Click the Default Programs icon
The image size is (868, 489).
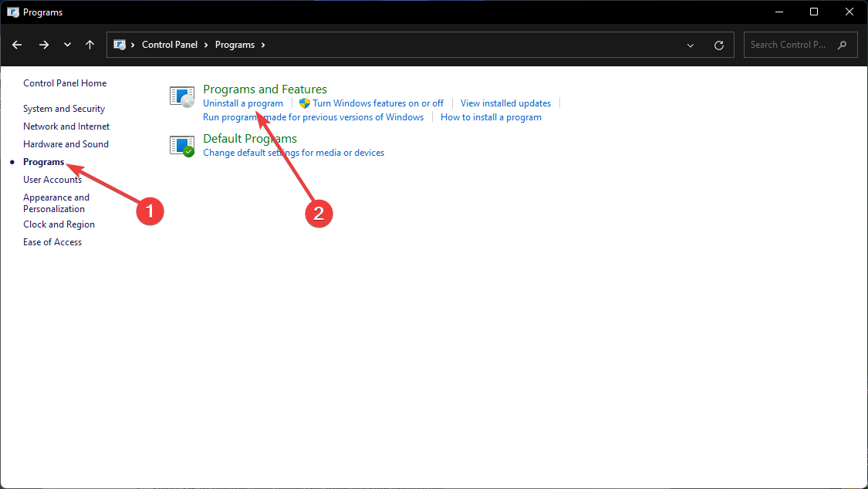point(182,146)
